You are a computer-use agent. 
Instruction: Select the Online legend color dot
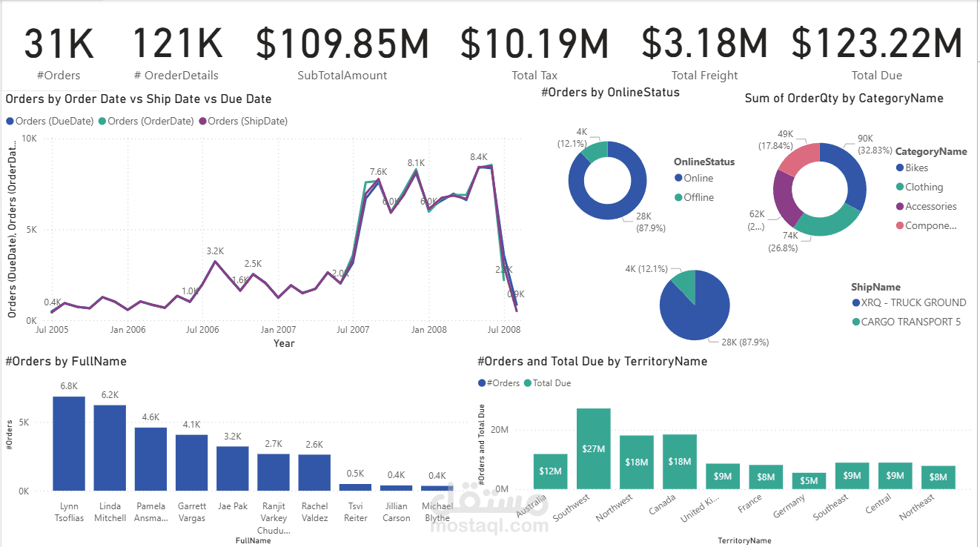point(678,179)
